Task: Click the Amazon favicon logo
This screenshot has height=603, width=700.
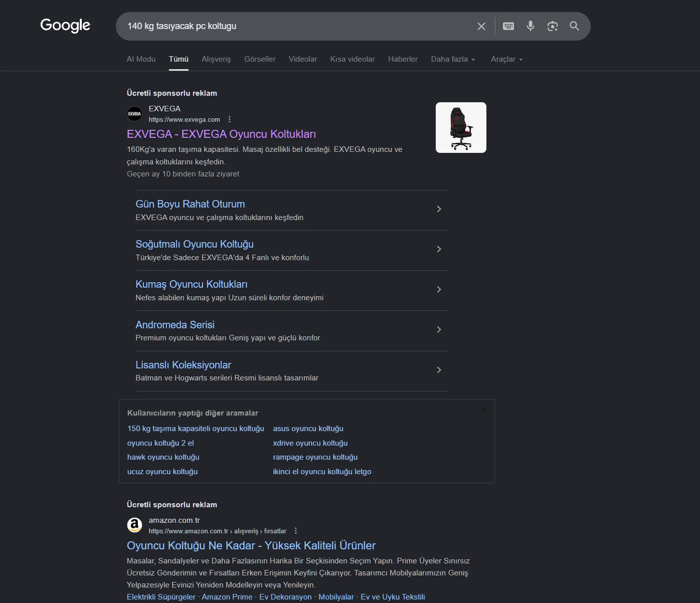Action: pos(134,525)
